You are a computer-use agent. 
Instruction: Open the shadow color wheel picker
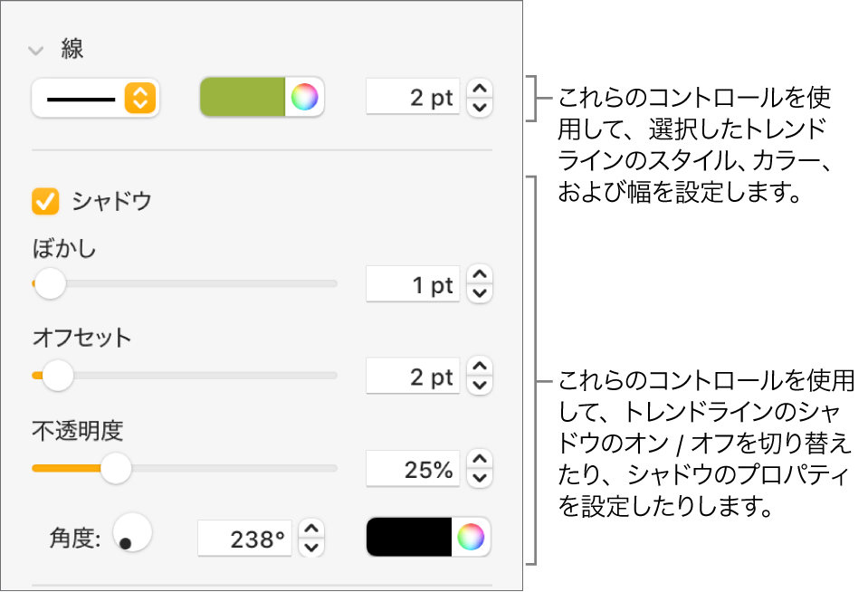[x=471, y=538]
